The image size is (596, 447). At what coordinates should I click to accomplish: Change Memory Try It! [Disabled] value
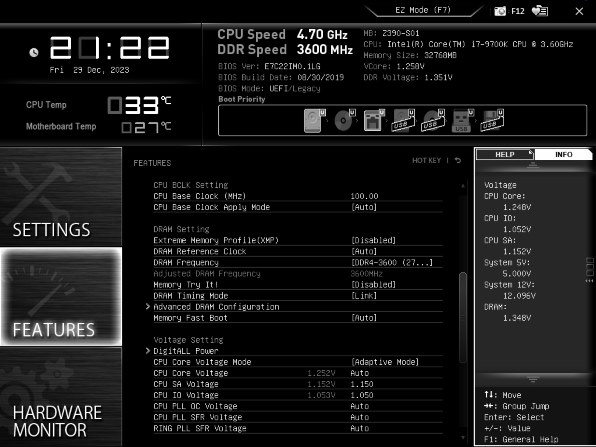pos(373,285)
